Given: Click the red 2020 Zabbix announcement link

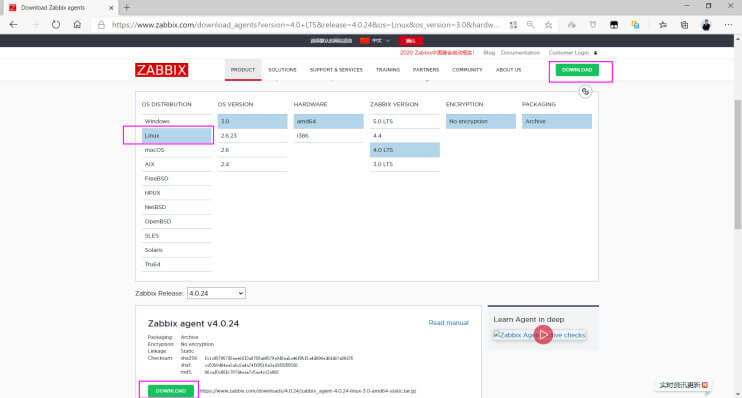Looking at the screenshot, I should tap(436, 53).
